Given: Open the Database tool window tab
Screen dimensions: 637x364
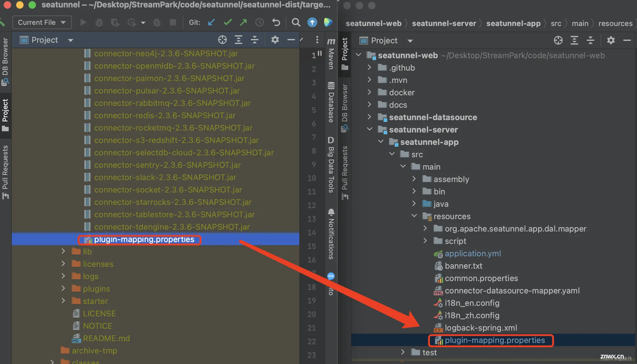Looking at the screenshot, I should click(331, 102).
